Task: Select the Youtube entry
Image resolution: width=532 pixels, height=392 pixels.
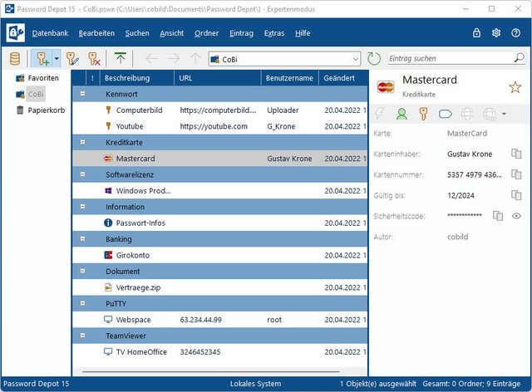Action: (219, 126)
